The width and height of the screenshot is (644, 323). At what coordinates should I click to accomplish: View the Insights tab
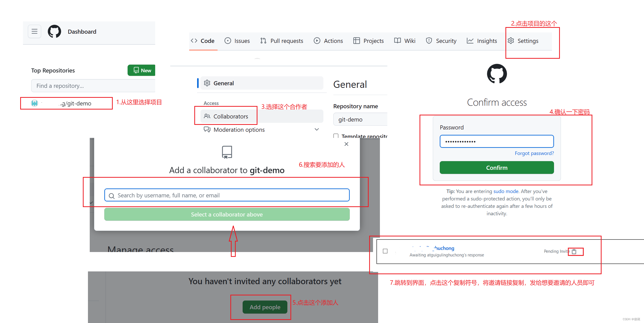point(482,41)
